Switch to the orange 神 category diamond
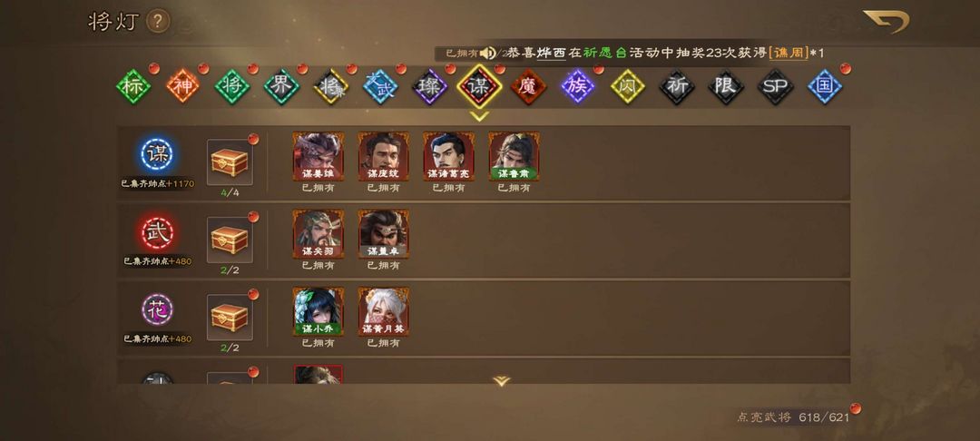This screenshot has width=980, height=441. click(x=182, y=86)
